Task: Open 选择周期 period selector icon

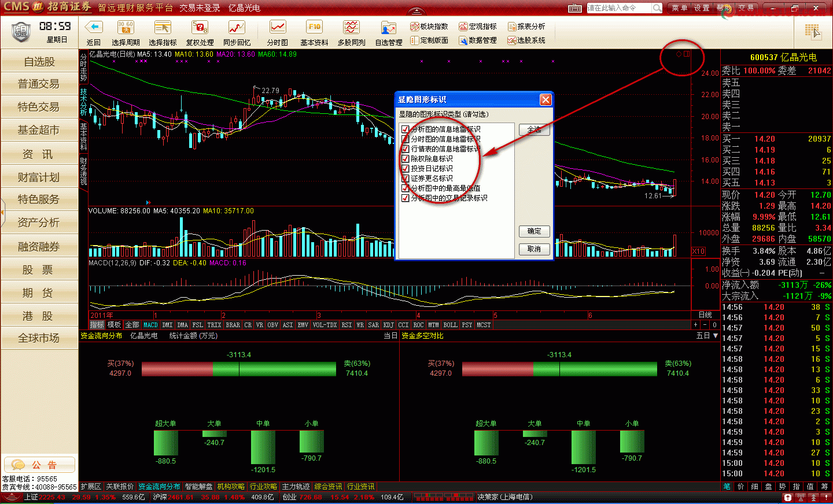Action: (126, 27)
